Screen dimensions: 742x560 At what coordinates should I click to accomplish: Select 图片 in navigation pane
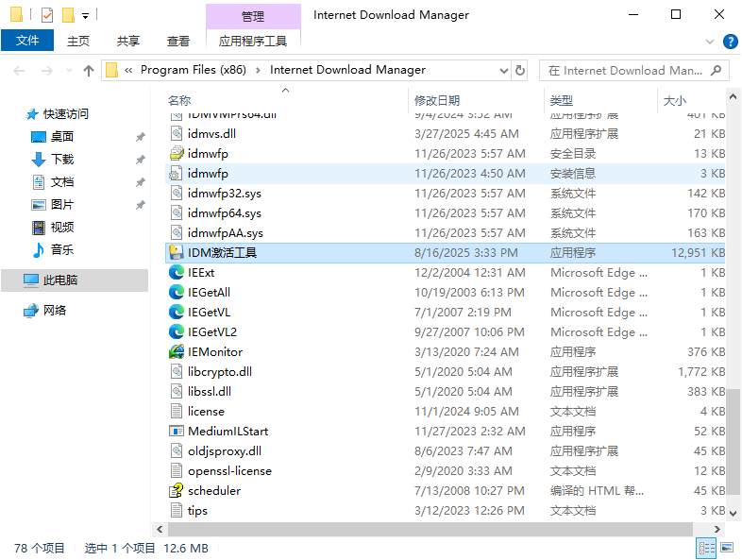(62, 205)
